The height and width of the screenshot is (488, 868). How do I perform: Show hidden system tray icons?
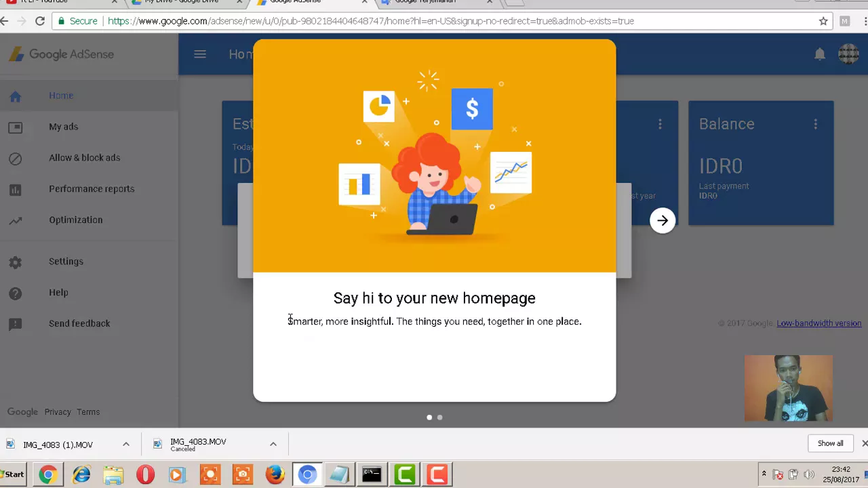(x=764, y=474)
